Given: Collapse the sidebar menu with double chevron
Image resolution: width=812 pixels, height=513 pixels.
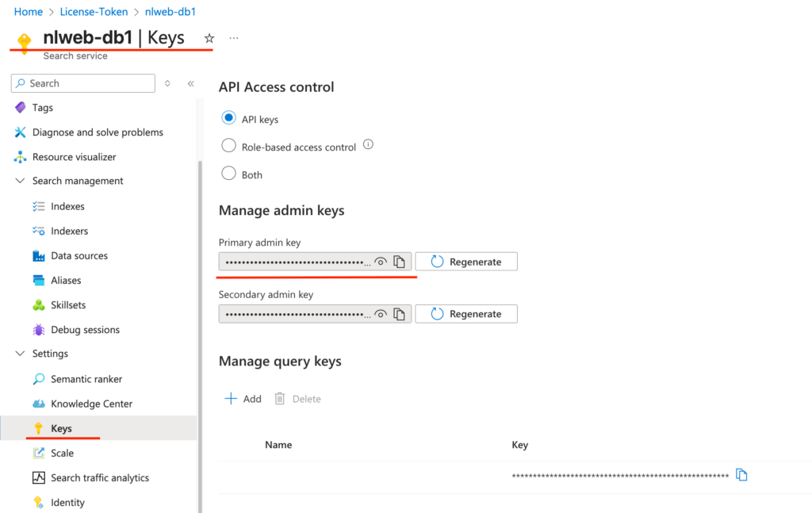Looking at the screenshot, I should (x=191, y=83).
